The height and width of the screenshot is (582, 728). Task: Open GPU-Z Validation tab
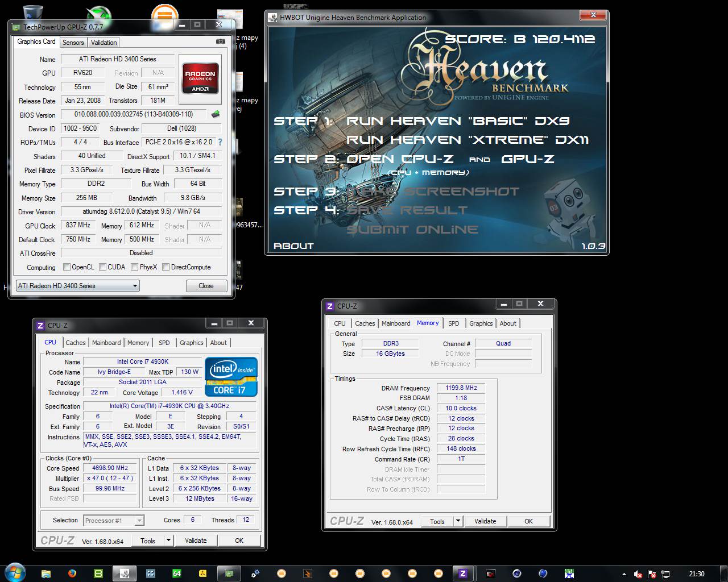pyautogui.click(x=104, y=43)
